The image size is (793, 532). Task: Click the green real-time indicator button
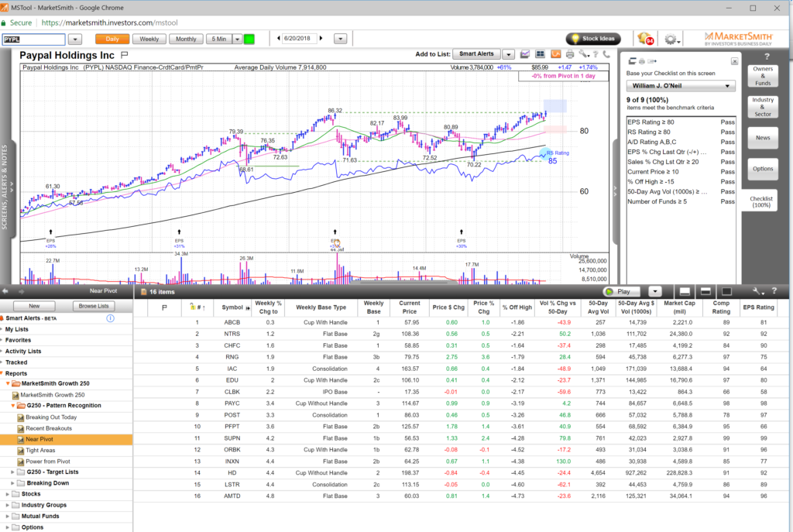tap(249, 39)
